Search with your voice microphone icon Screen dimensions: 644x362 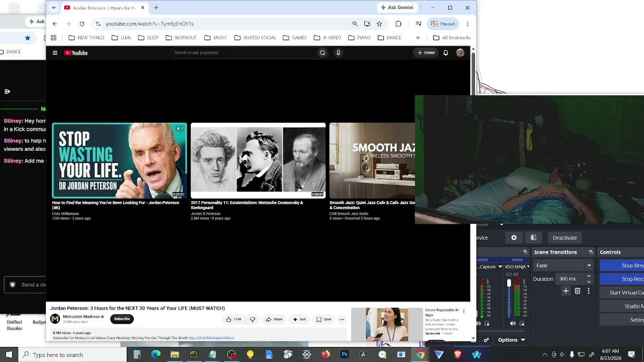(x=338, y=53)
